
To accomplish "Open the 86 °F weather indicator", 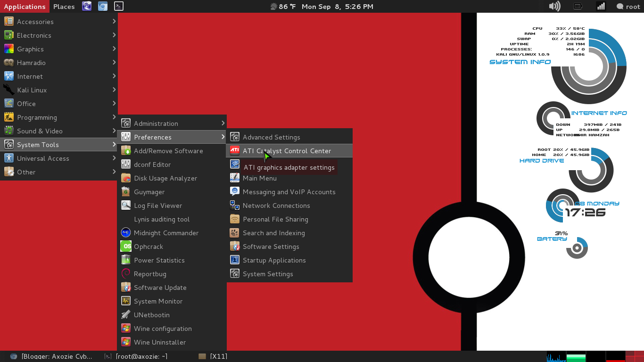I will (x=282, y=7).
